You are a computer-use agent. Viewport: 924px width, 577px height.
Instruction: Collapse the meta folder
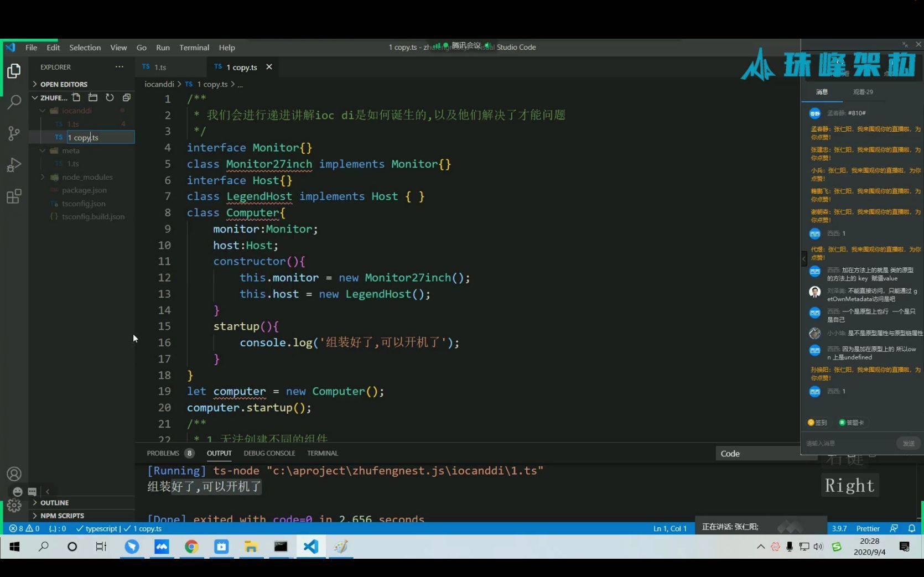pos(82,150)
